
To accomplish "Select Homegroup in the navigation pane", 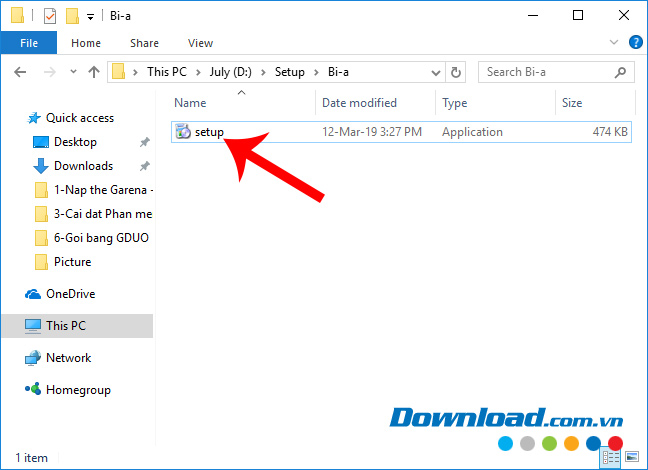I will pos(79,390).
